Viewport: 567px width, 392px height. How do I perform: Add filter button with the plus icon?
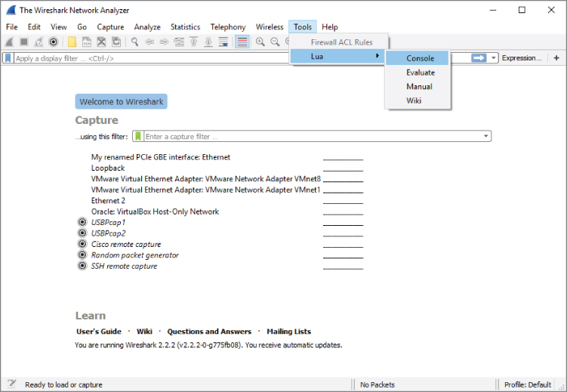click(x=556, y=58)
